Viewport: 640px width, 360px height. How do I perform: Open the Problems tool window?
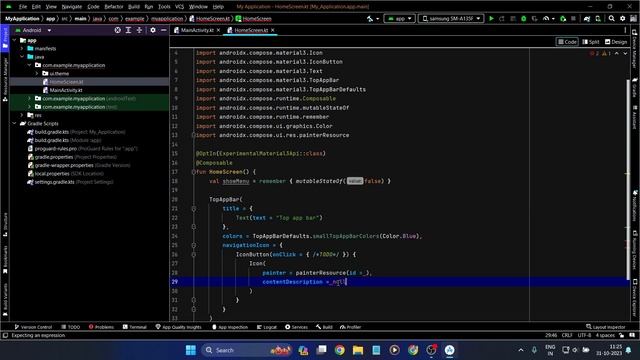tap(101, 327)
